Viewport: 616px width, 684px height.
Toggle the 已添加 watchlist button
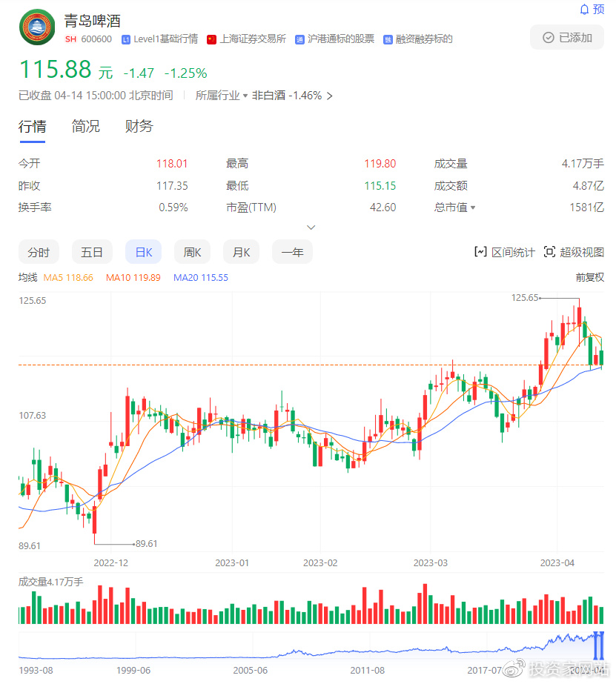tap(567, 38)
